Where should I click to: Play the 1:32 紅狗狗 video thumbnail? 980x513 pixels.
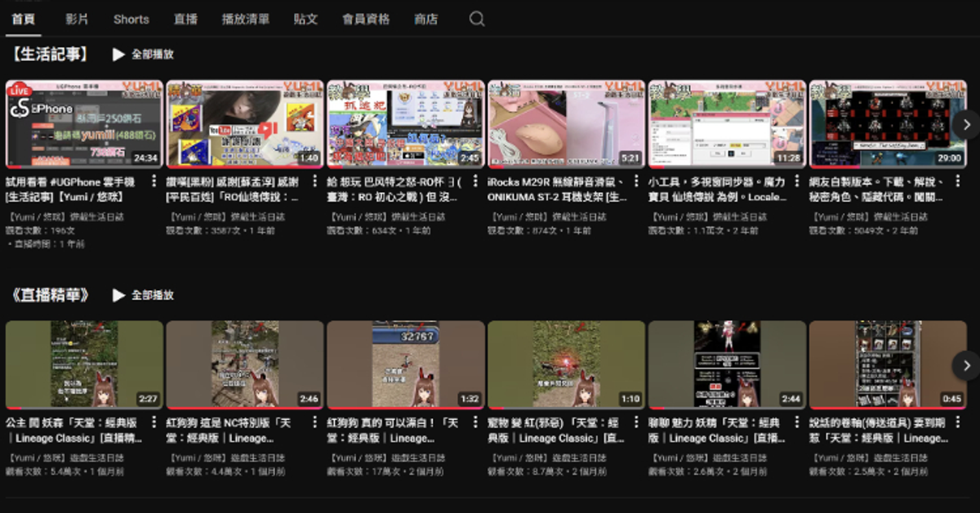(405, 364)
